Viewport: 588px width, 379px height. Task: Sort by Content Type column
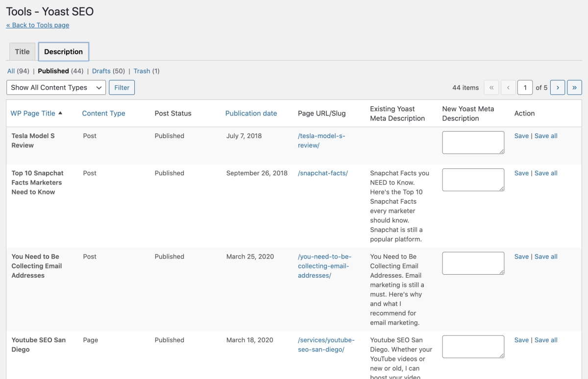[x=103, y=113]
